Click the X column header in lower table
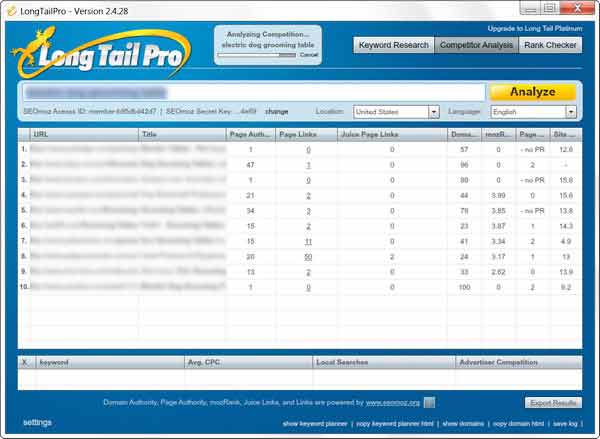This screenshot has height=439, width=600. [x=25, y=362]
